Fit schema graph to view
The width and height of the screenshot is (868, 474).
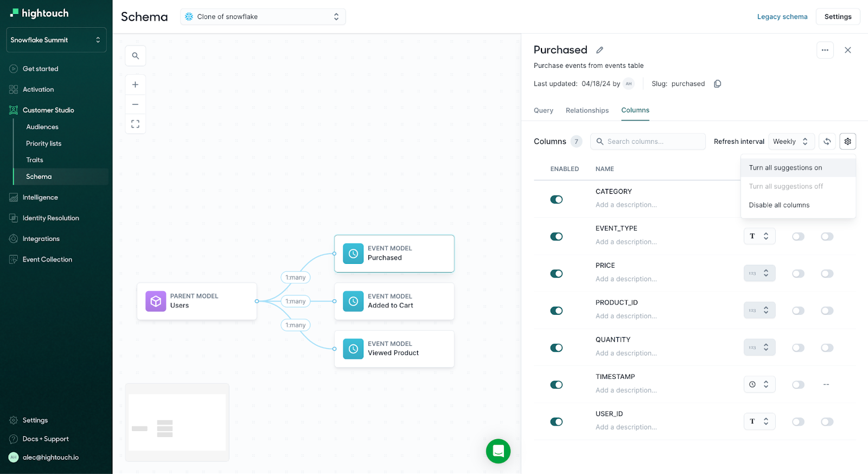point(135,124)
